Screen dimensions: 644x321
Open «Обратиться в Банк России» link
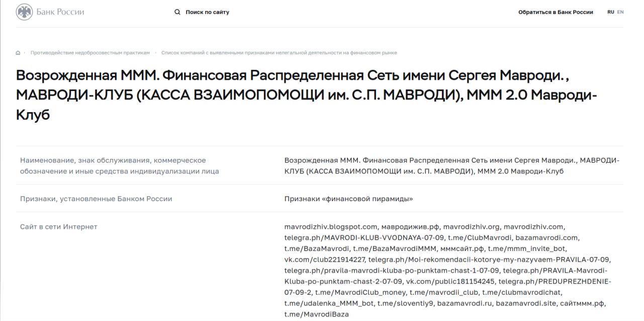[556, 12]
